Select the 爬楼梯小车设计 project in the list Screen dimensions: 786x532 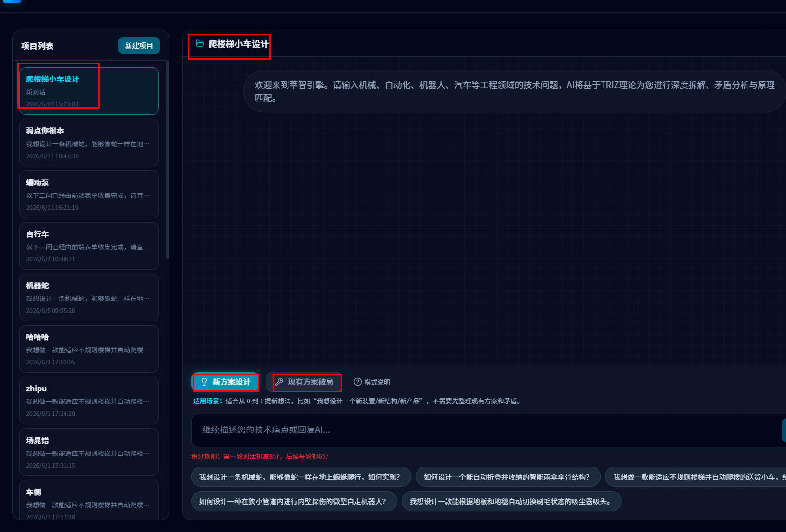(x=89, y=91)
